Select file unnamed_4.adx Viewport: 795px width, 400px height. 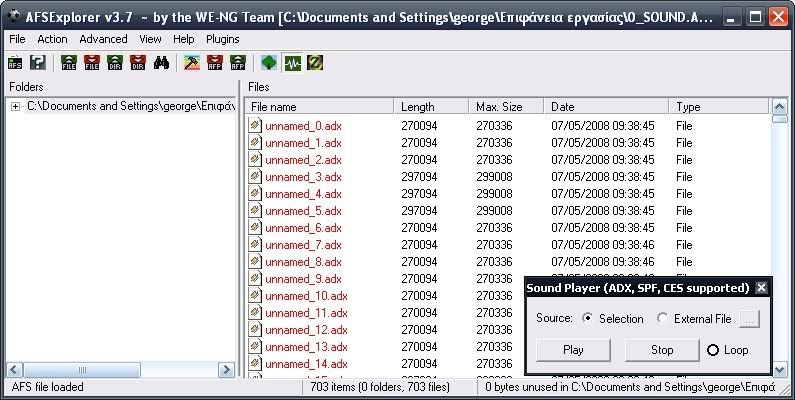pos(303,194)
